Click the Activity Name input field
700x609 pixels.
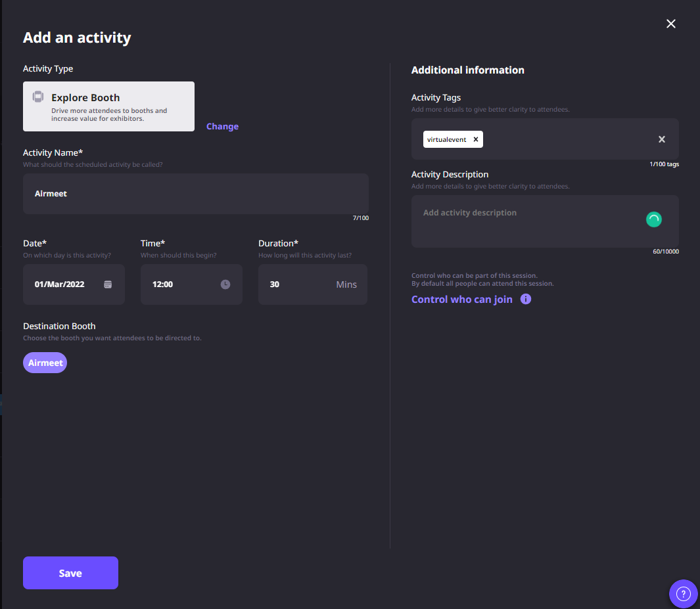coord(195,194)
